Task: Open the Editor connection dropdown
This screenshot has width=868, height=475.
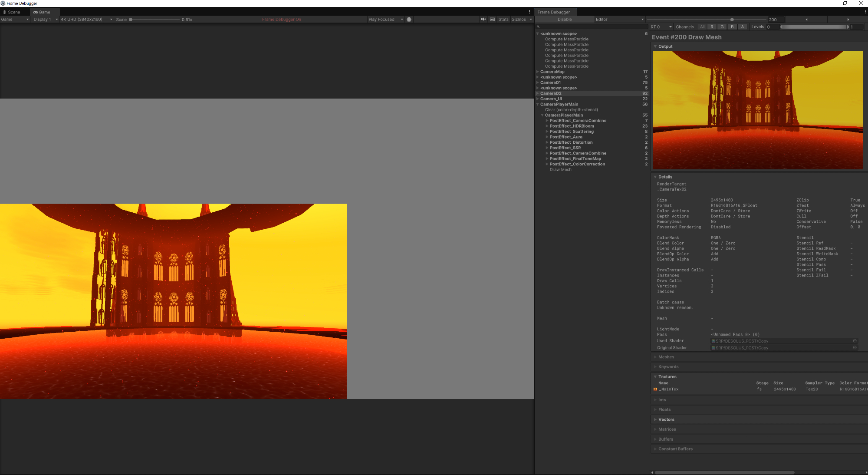Action: click(x=619, y=20)
